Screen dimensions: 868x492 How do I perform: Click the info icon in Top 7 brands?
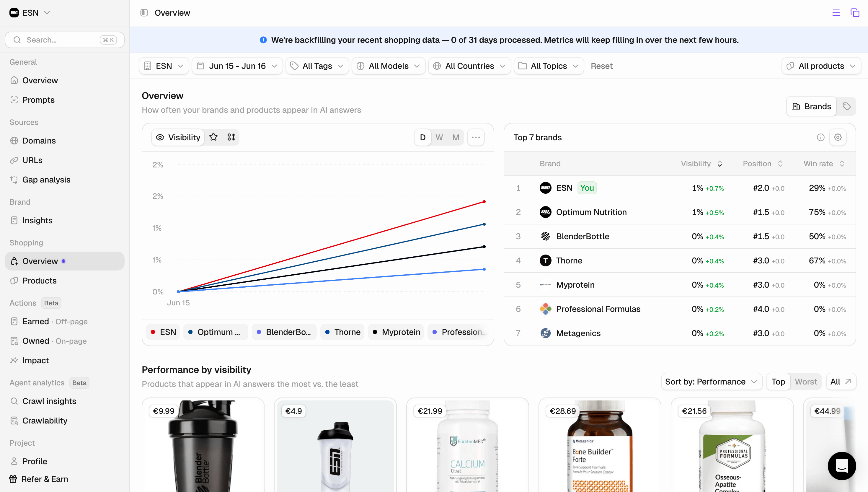coord(821,137)
